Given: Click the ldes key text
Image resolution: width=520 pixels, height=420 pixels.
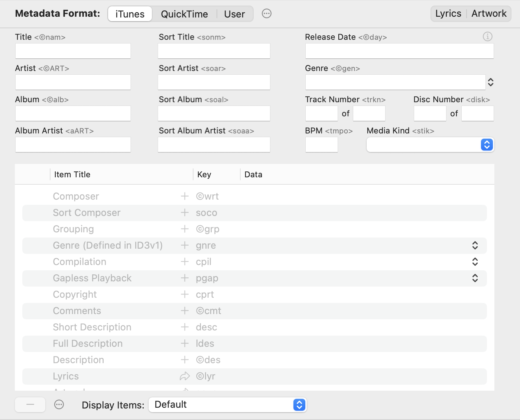Looking at the screenshot, I should click(x=205, y=343).
